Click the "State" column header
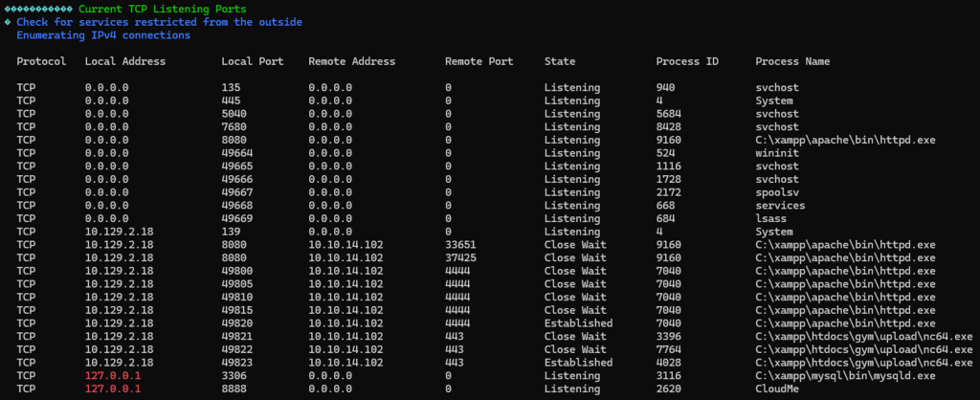 [x=560, y=61]
